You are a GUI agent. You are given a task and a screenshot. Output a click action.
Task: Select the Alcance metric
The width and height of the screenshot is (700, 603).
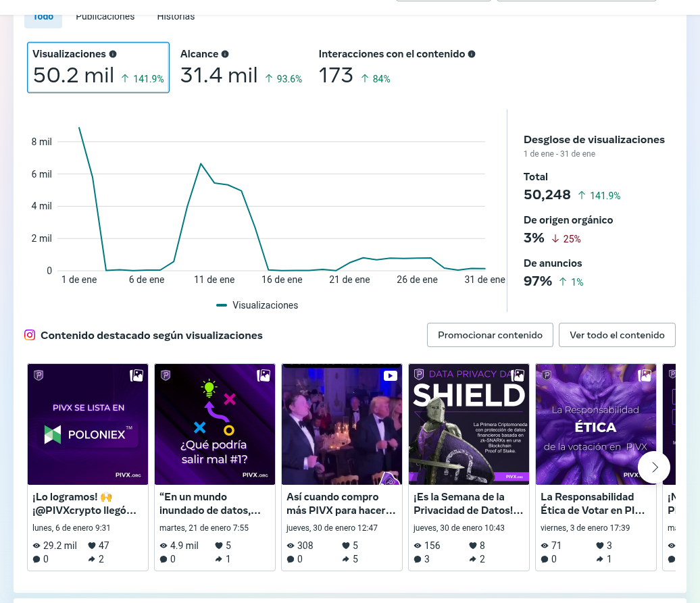click(241, 68)
